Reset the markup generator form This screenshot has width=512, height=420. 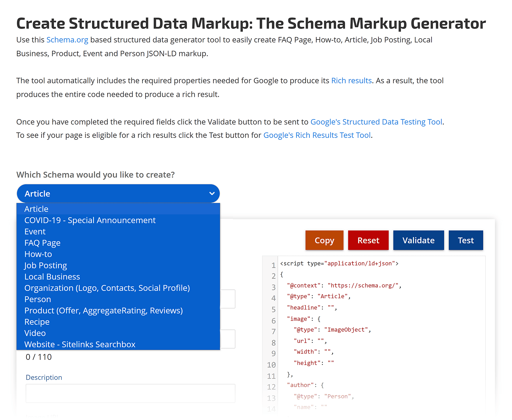coord(368,240)
